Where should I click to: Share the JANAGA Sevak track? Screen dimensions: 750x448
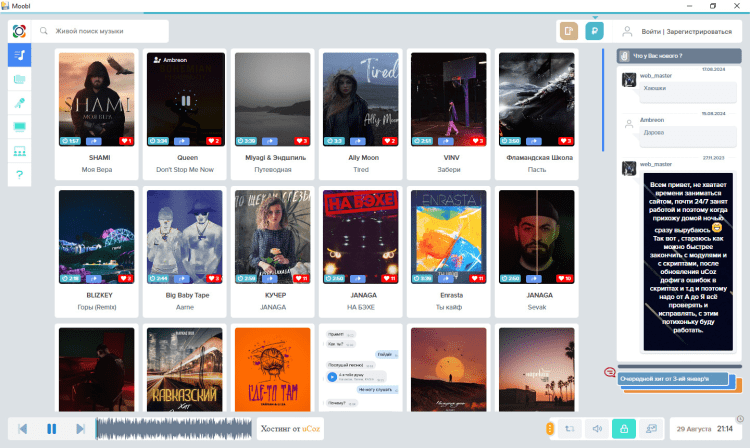tap(534, 279)
